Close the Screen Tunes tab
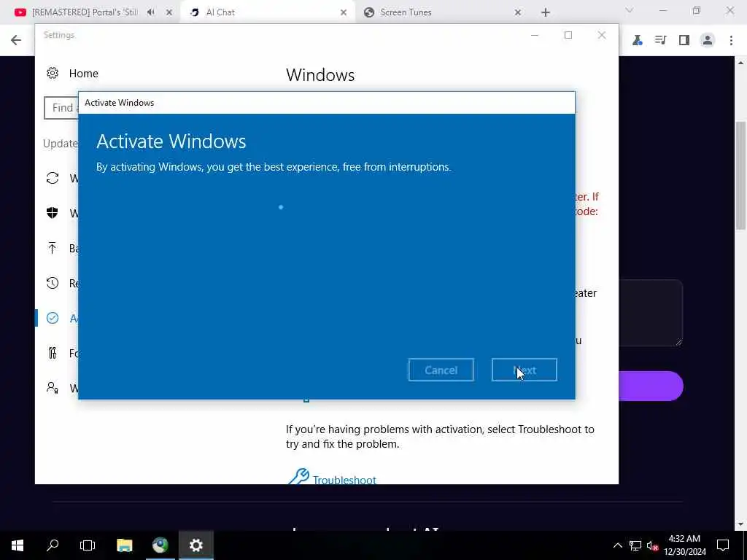747x560 pixels. [x=518, y=12]
